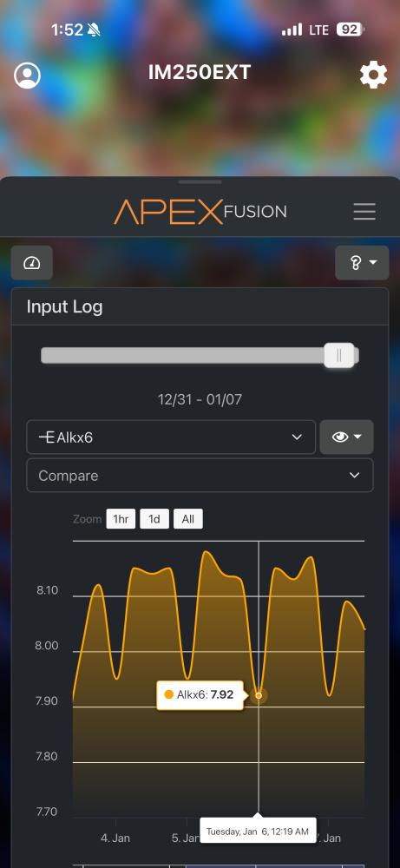Click the Tuesday, Jan 6, 12:19 AM tooltip
Screen dimensions: 400x868
258,831
